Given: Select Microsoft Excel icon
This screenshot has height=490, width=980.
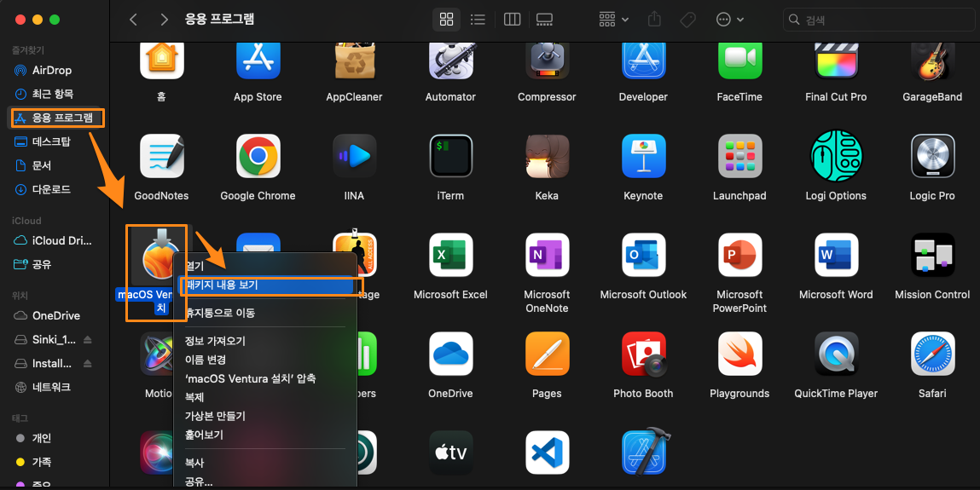Looking at the screenshot, I should coord(450,255).
